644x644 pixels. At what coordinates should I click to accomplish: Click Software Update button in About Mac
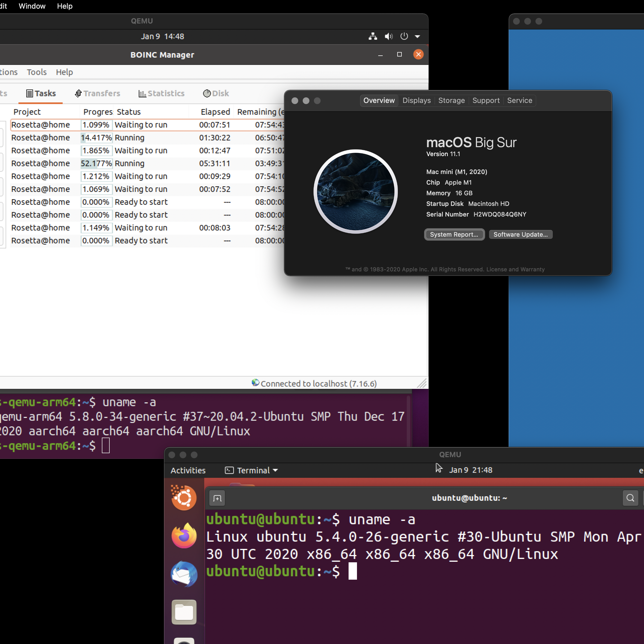(x=520, y=234)
